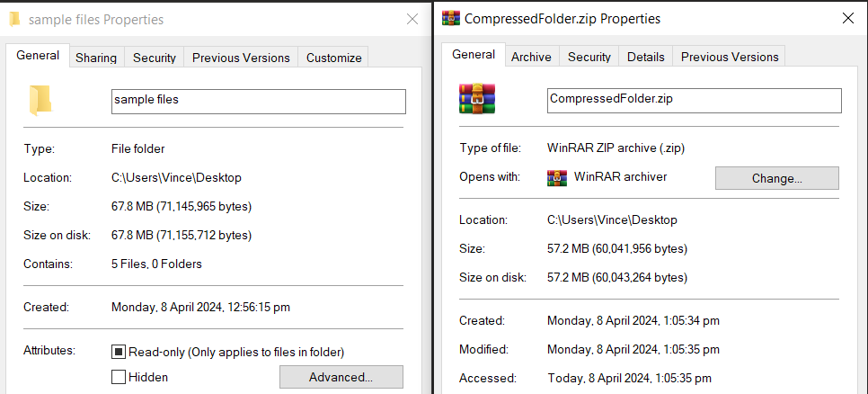Click the Accessed value 'Today, 8 April 2024, 1:05:35 pm'
Image resolution: width=868 pixels, height=394 pixels.
pyautogui.click(x=629, y=379)
